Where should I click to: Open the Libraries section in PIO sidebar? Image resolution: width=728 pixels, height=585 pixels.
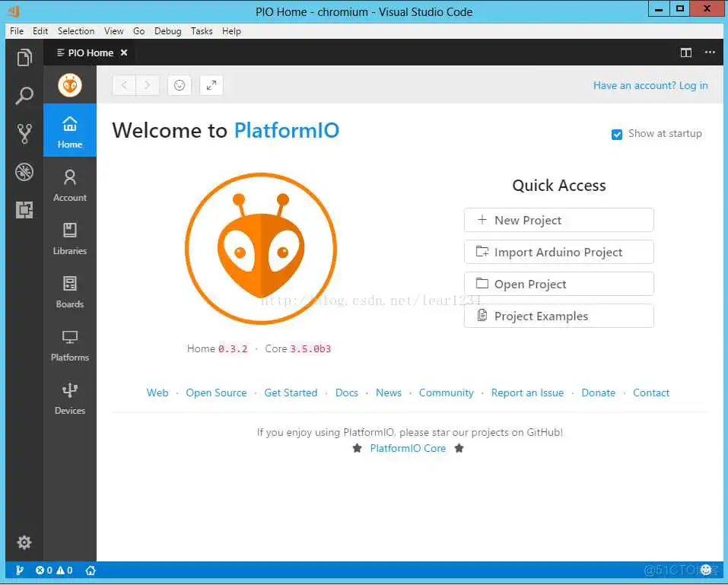click(x=70, y=239)
